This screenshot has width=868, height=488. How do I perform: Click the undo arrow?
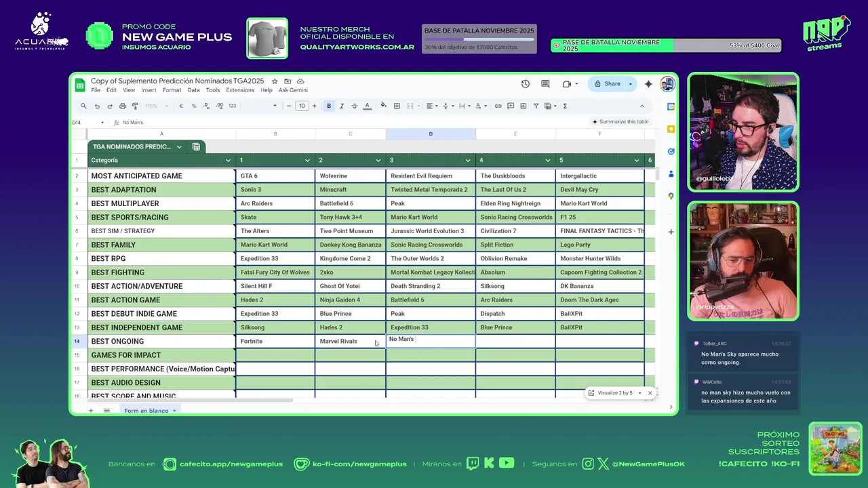coord(97,106)
